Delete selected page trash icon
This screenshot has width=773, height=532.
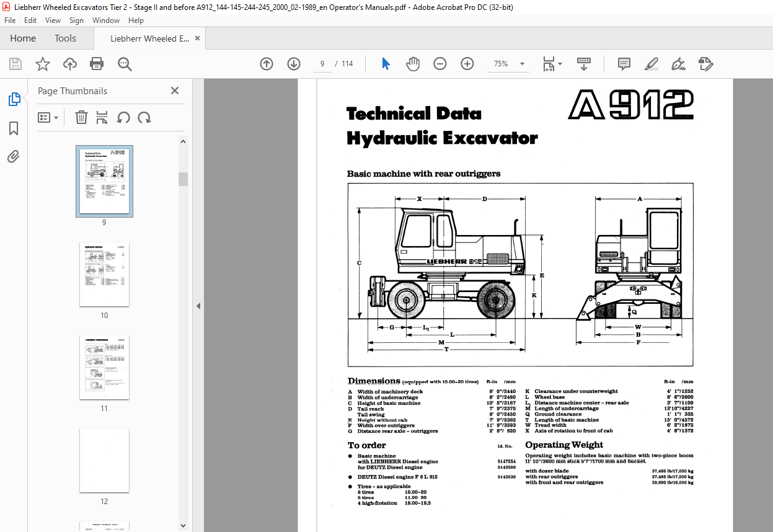coord(81,117)
